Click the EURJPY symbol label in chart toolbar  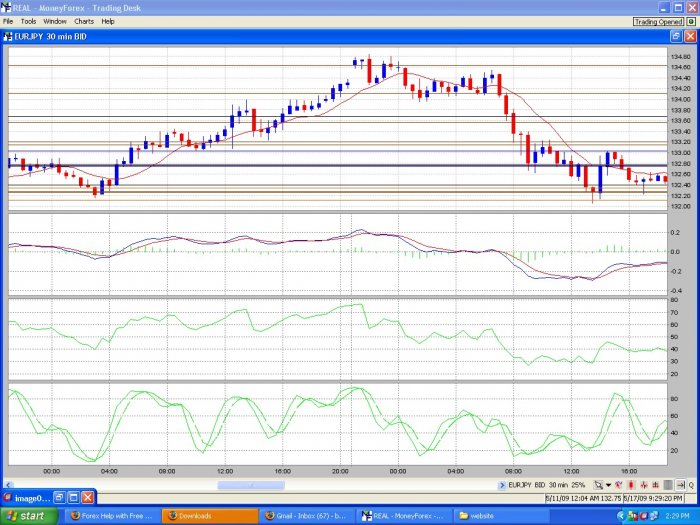(x=520, y=485)
